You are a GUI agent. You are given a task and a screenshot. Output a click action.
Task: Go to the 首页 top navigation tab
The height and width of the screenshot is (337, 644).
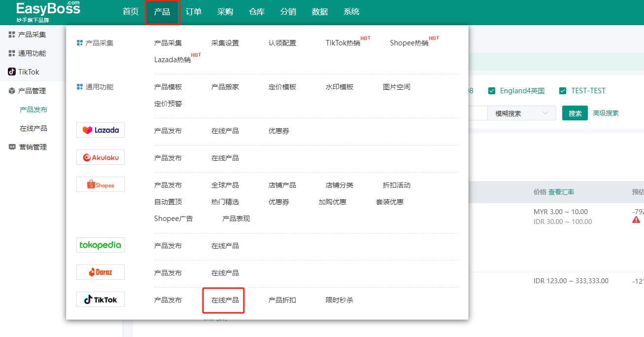[x=131, y=12]
